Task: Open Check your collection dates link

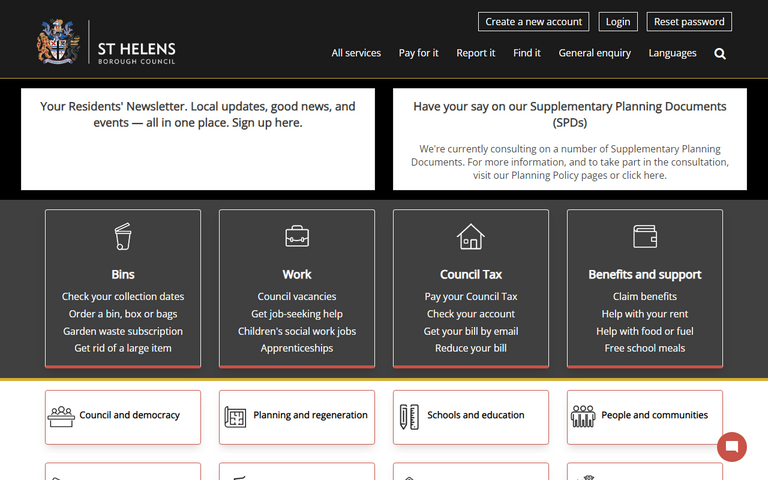Action: point(123,297)
